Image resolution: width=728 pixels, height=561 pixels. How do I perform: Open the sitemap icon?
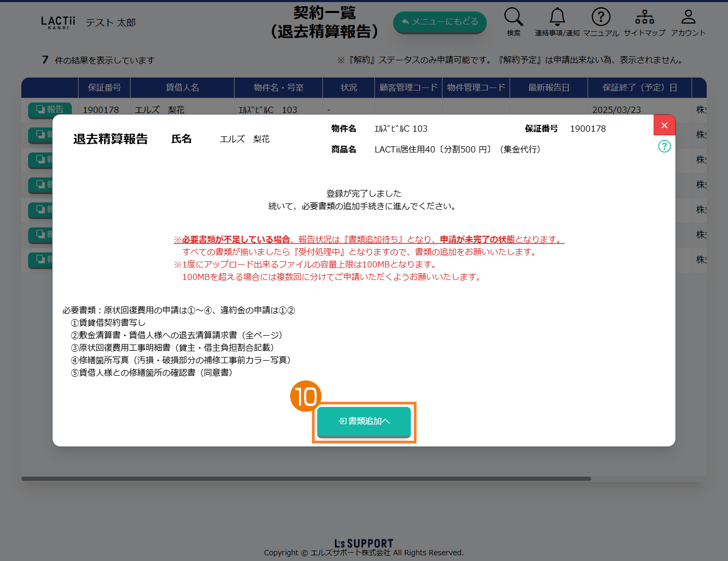pyautogui.click(x=644, y=17)
